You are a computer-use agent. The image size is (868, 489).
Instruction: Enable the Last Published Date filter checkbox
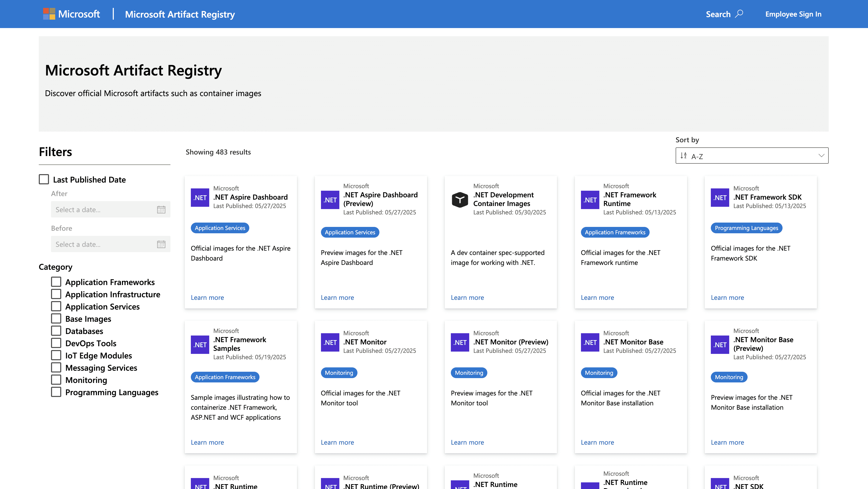point(44,179)
